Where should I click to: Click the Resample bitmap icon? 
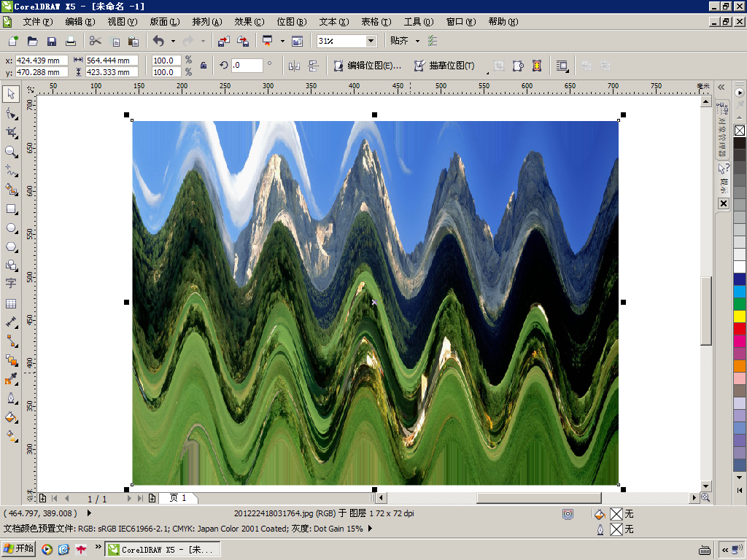[x=518, y=66]
